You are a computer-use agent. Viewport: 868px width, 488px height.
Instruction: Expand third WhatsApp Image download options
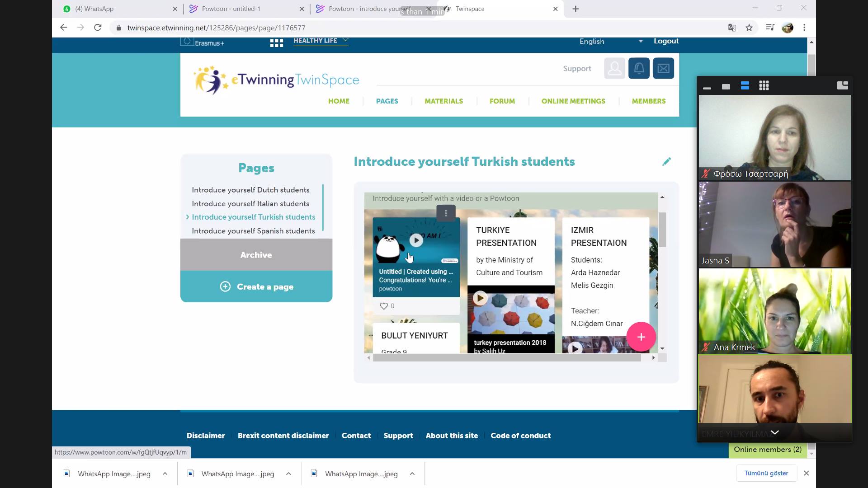click(412, 474)
